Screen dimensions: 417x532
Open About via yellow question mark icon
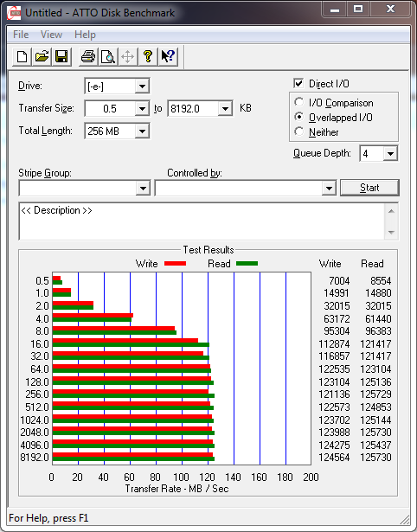148,56
